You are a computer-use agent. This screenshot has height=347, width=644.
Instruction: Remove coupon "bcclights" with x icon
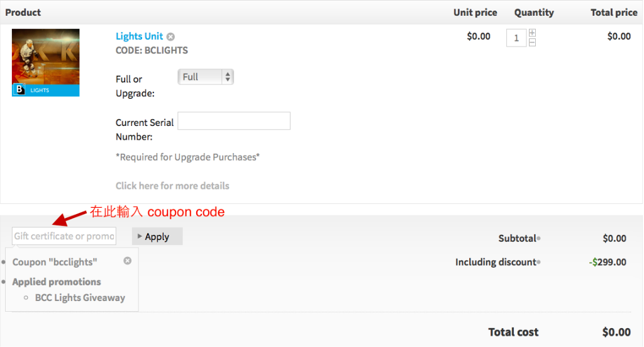coord(127,261)
